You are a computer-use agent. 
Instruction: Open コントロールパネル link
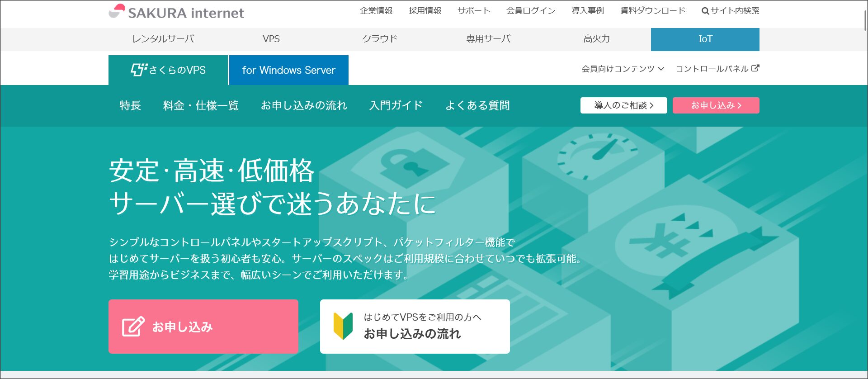[x=717, y=69]
